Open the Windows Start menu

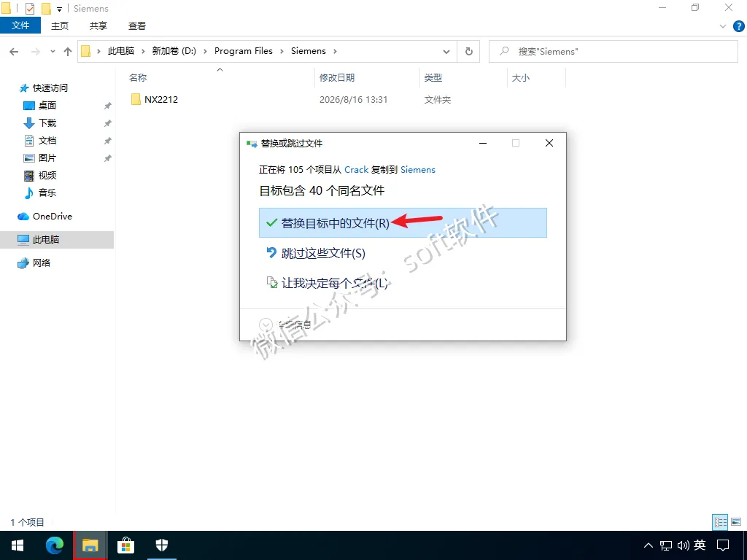[18, 545]
